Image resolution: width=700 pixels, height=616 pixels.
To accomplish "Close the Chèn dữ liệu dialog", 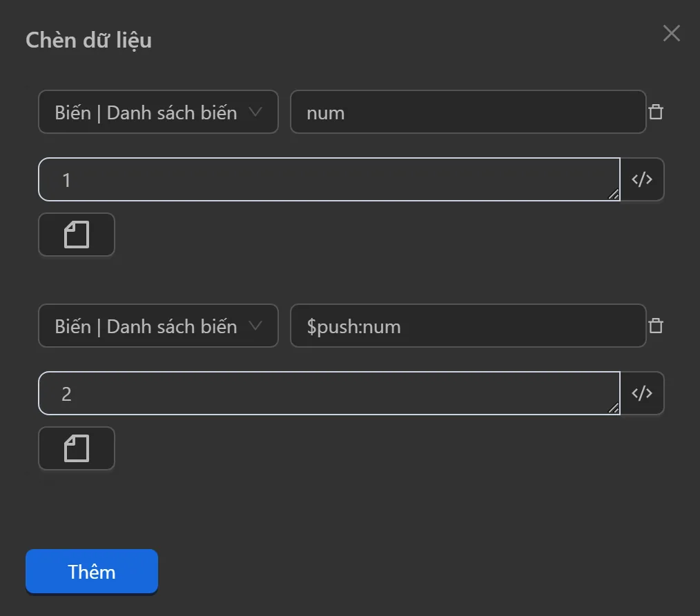I will [671, 33].
